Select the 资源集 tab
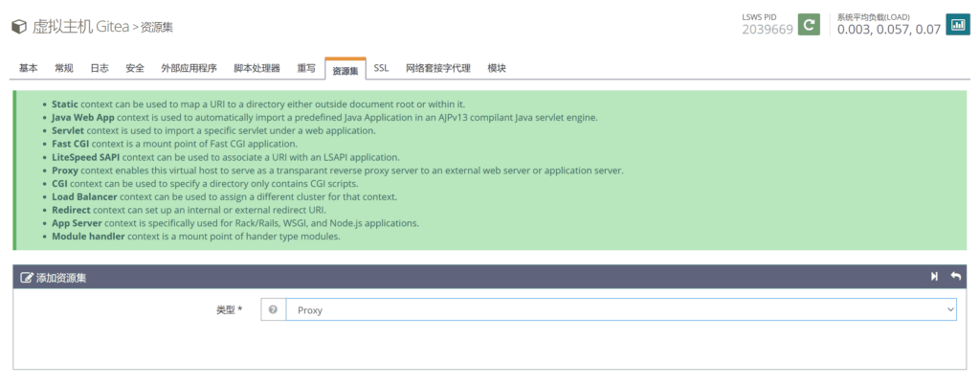Screen dimensions: 980x387 tap(345, 70)
